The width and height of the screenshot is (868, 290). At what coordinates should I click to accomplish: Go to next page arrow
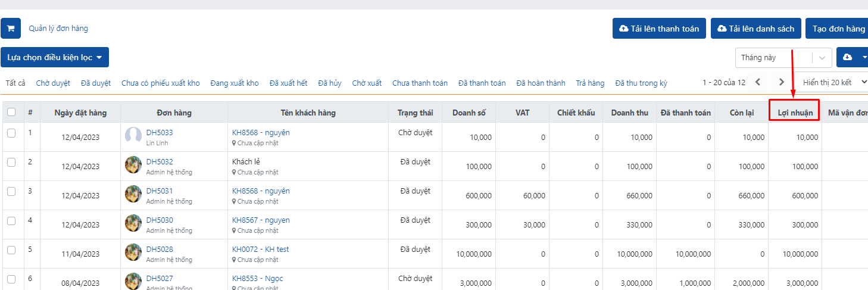coord(782,83)
